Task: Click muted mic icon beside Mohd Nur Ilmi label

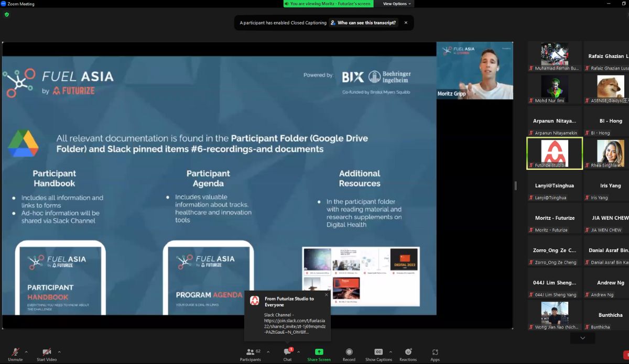Action: tap(532, 101)
